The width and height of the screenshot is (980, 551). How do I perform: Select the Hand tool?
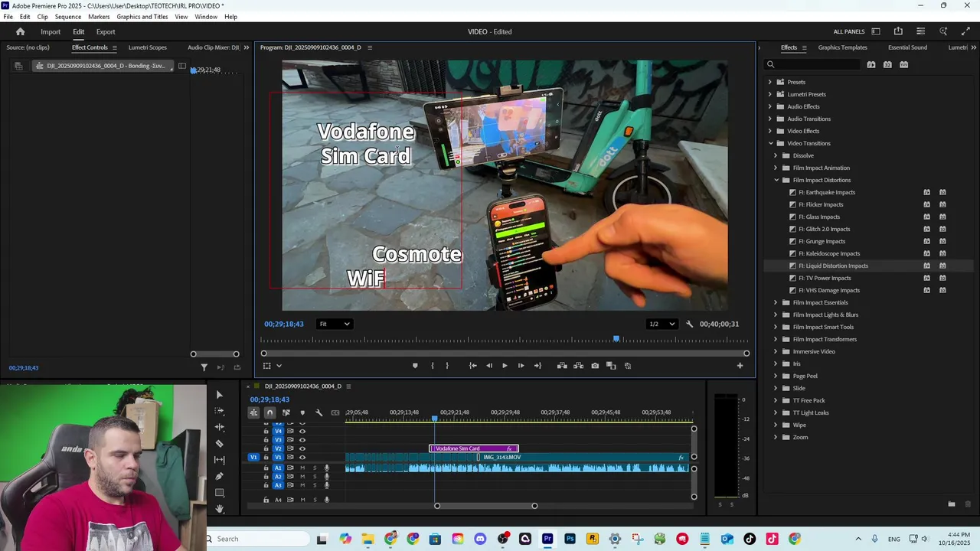(x=220, y=509)
